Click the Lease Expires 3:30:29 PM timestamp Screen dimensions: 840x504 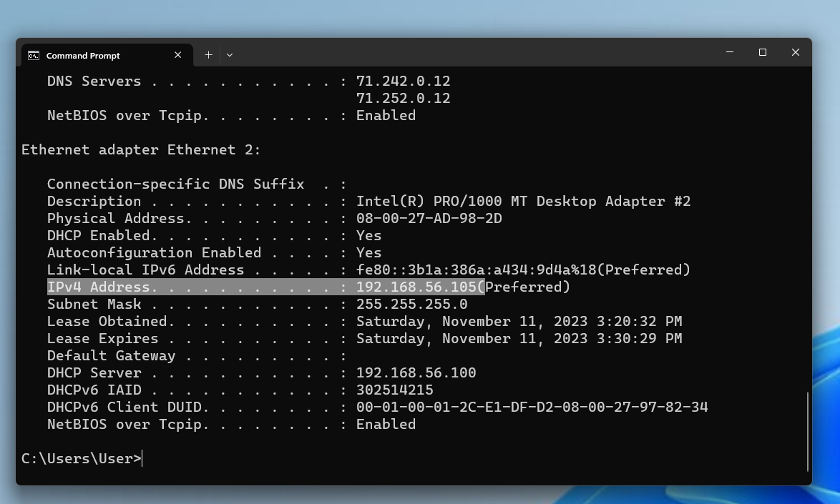coord(519,339)
